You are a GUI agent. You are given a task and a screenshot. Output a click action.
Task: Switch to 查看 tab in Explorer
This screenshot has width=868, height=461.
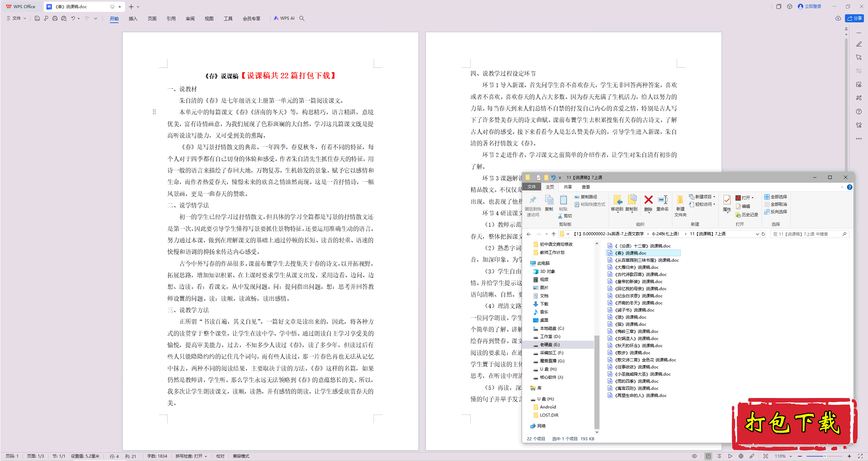[x=586, y=187]
